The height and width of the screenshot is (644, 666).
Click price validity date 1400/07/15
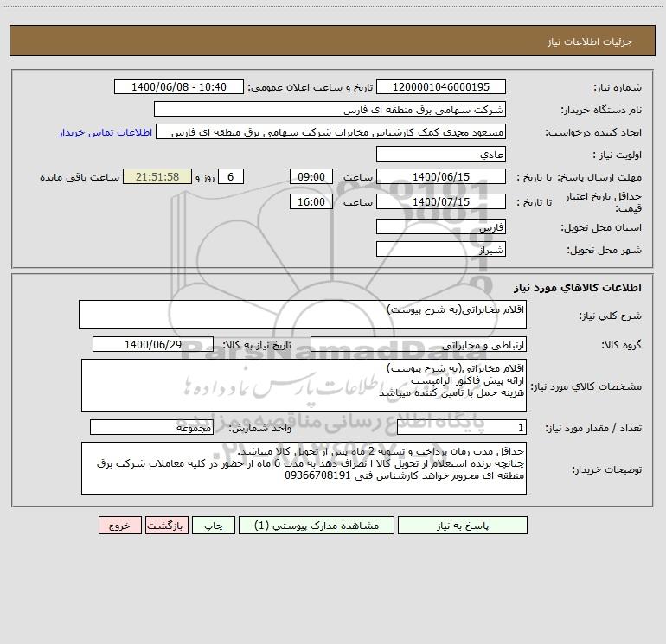point(441,201)
